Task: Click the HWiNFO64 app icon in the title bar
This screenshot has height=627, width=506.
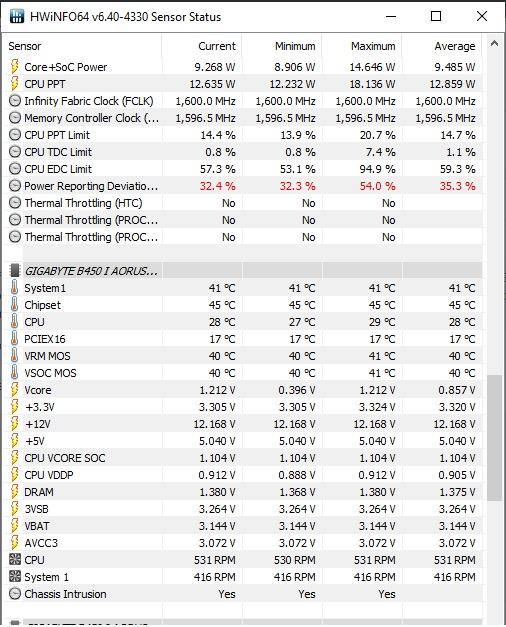Action: (16, 16)
